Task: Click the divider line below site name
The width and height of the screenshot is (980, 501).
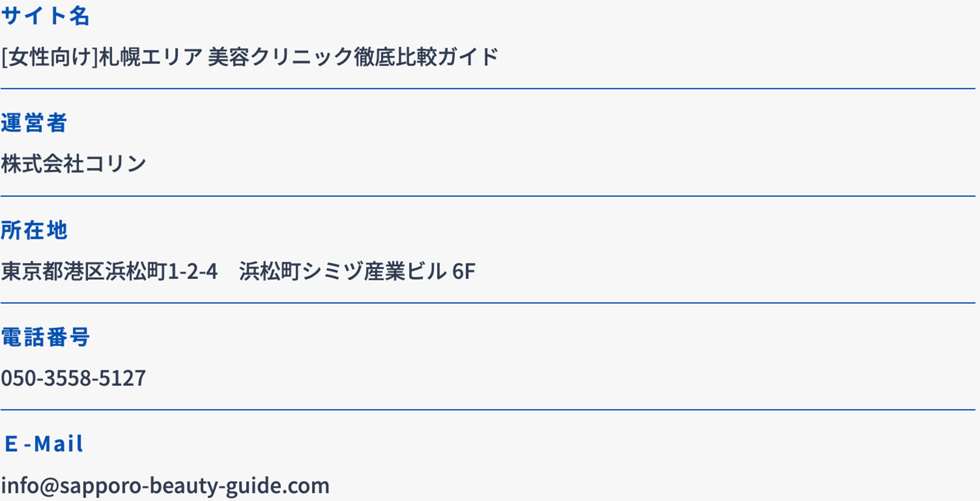Action: (488, 89)
